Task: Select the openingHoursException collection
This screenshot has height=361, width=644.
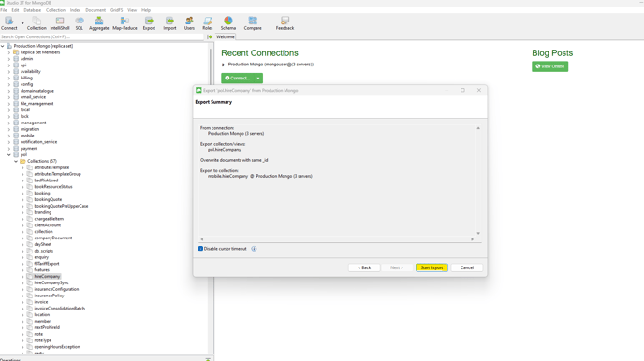Action: point(57,347)
